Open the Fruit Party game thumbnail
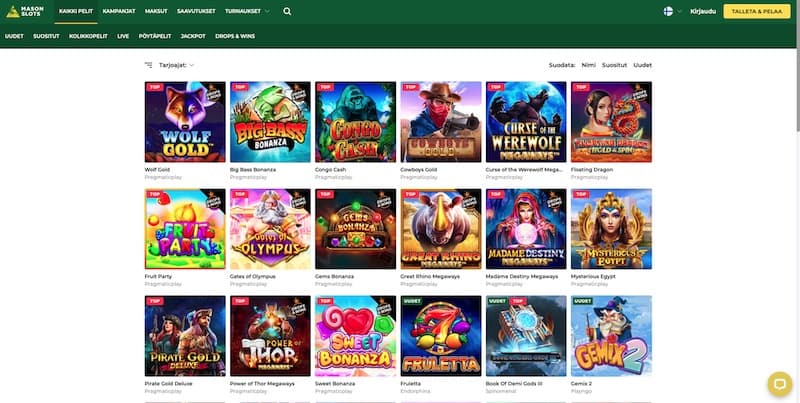 coord(185,229)
